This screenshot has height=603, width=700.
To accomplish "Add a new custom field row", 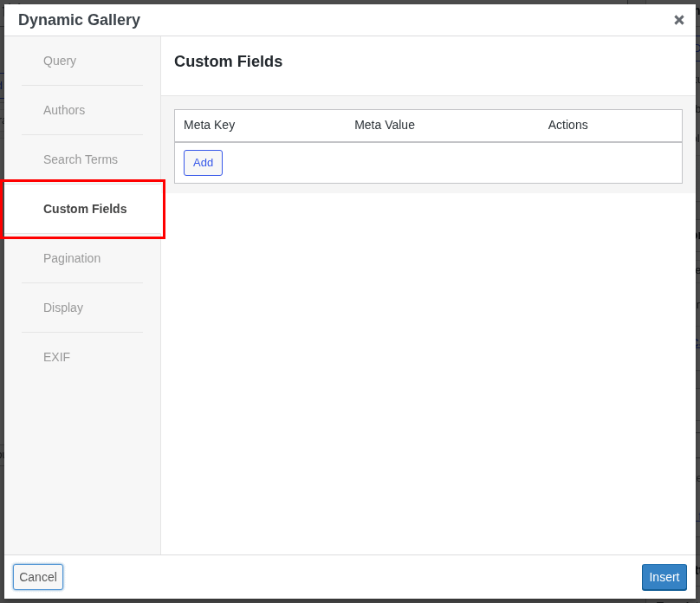I will click(203, 162).
